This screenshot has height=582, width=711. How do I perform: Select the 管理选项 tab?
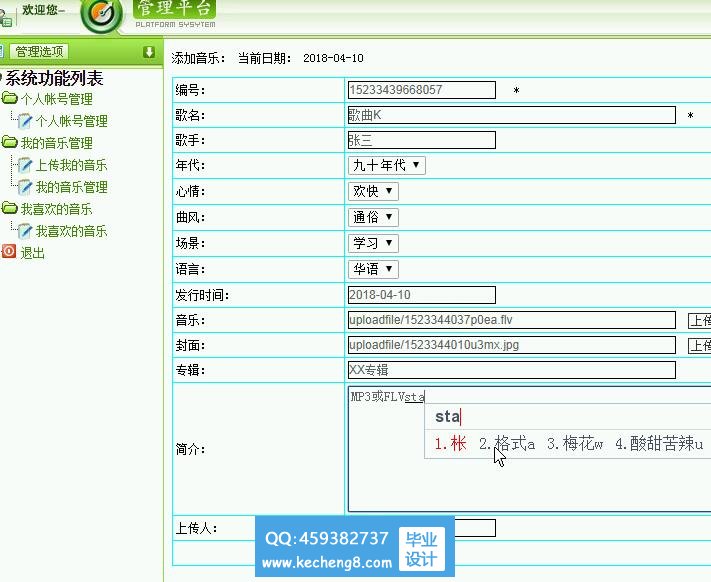tap(39, 52)
